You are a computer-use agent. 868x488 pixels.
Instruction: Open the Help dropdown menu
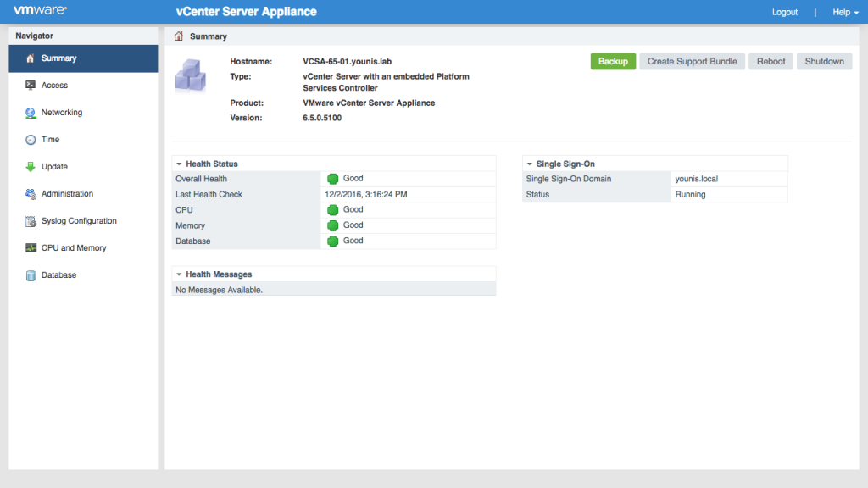(845, 12)
